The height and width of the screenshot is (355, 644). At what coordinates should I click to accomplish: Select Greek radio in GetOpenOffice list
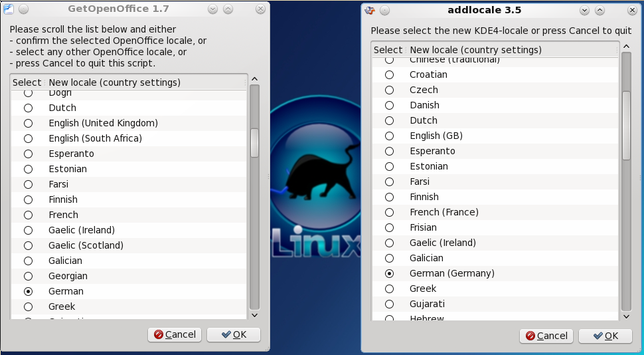point(28,306)
